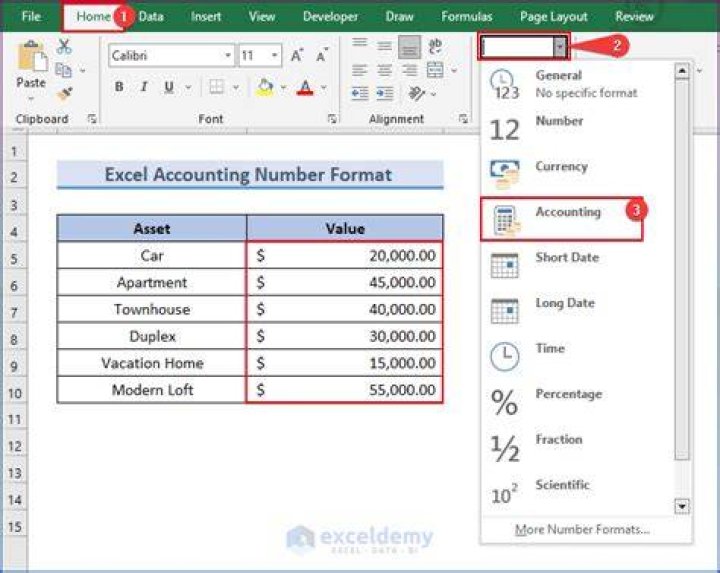Click the Cut scissors icon
The height and width of the screenshot is (573, 720).
[x=64, y=47]
